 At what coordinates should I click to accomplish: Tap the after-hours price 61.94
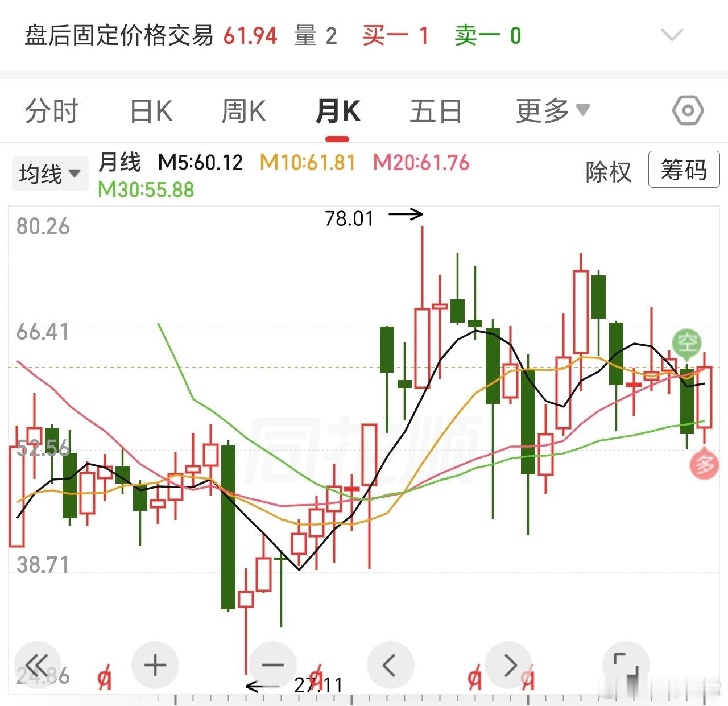coord(250,36)
